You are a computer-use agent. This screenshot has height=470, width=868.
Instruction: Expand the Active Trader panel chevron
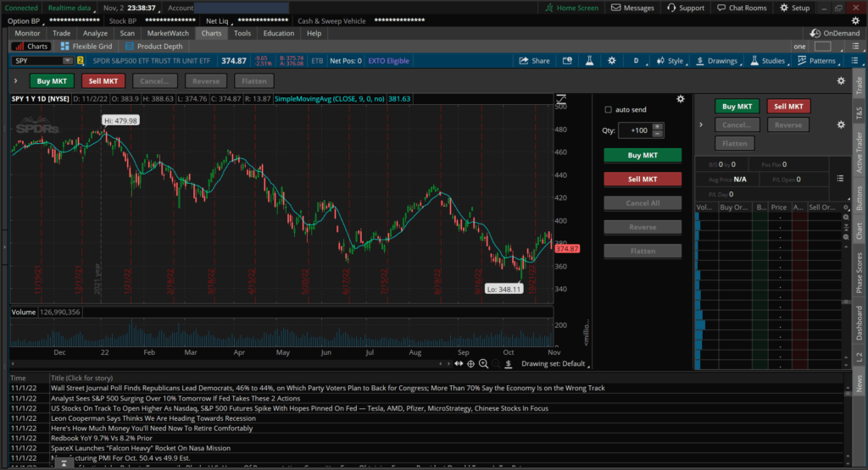coord(701,125)
